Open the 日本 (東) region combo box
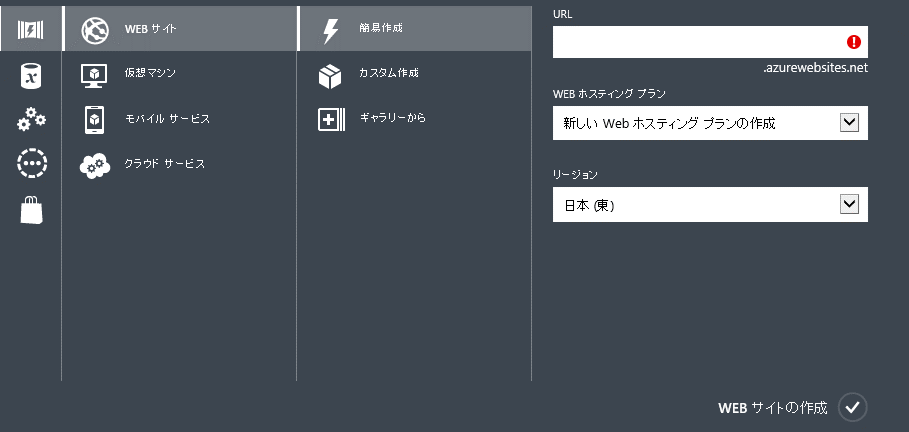Viewport: 909px width, 432px height. point(710,204)
